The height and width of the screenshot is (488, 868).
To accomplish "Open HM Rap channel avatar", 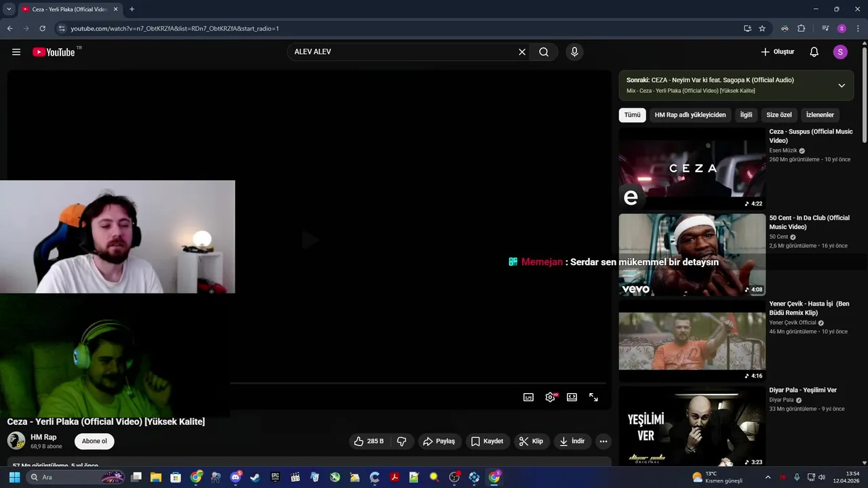I will click(16, 441).
